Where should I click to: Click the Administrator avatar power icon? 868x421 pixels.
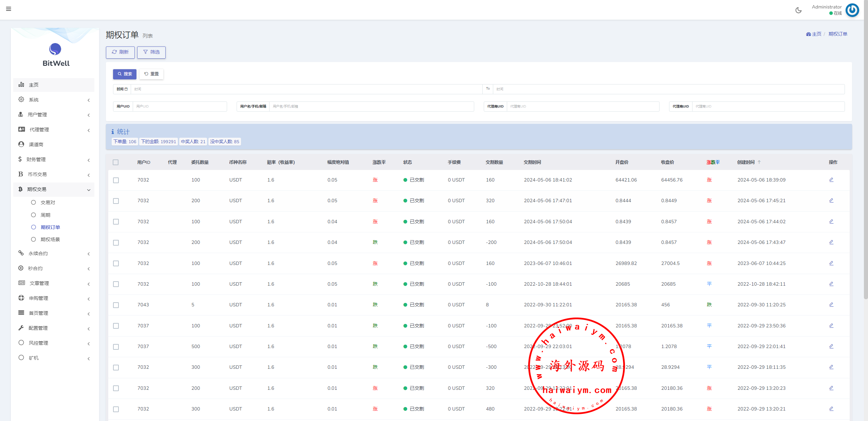(x=852, y=10)
